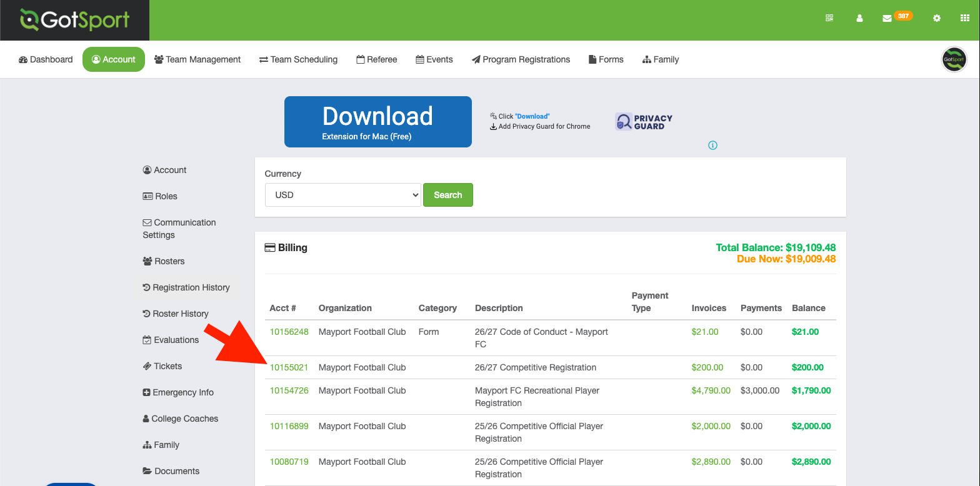Select Registration History in the sidebar
Screen dimensions: 980x486
point(186,287)
